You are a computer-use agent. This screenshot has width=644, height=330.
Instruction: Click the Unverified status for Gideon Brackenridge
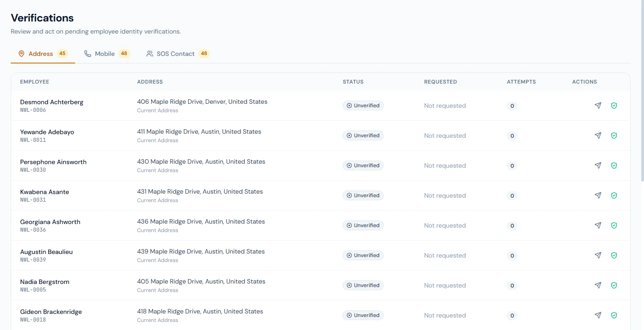point(363,315)
